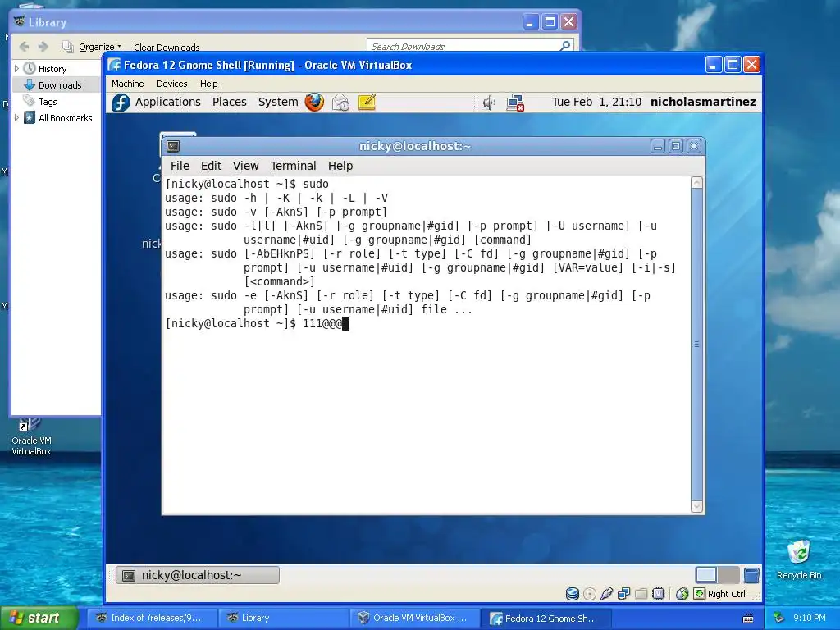Select Tags in Library sidebar
Screen dimensions: 840x630
[48, 101]
